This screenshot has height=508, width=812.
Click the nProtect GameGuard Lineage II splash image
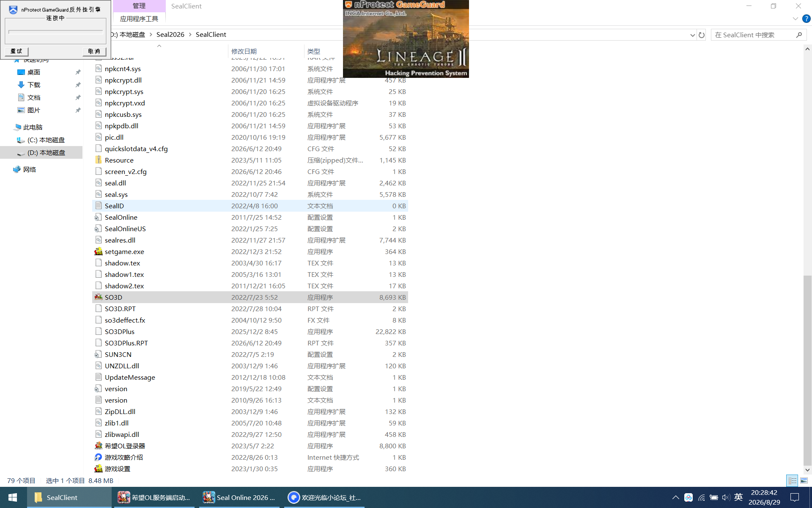(406, 39)
